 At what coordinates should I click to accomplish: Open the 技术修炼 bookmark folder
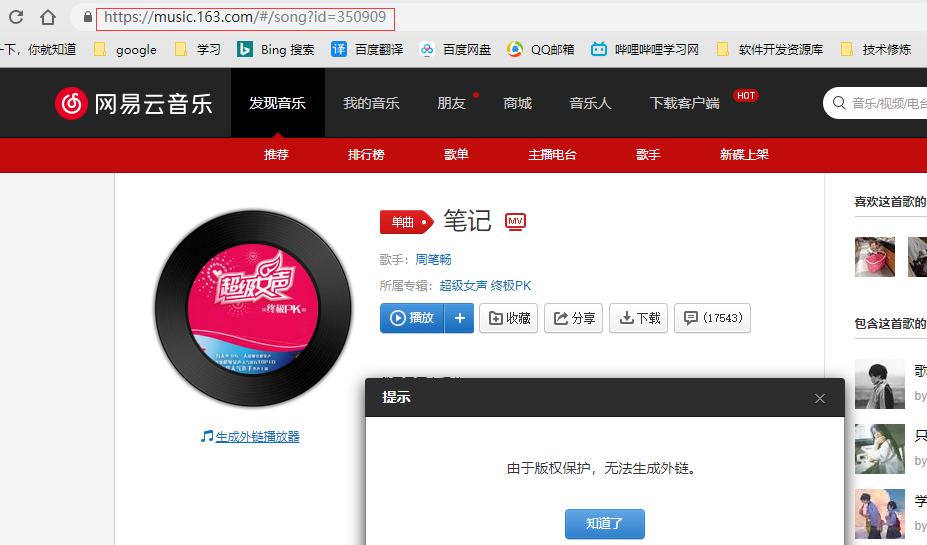pyautogui.click(x=876, y=50)
